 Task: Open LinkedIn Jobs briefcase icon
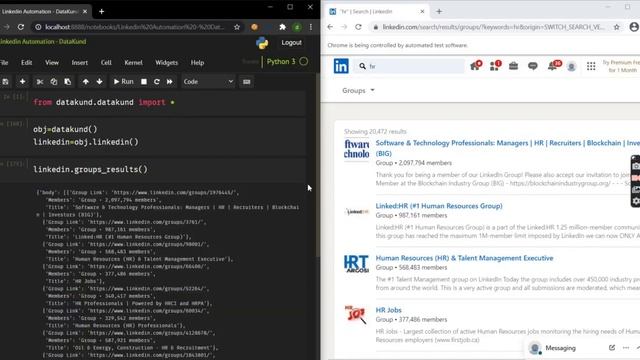coord(513,66)
